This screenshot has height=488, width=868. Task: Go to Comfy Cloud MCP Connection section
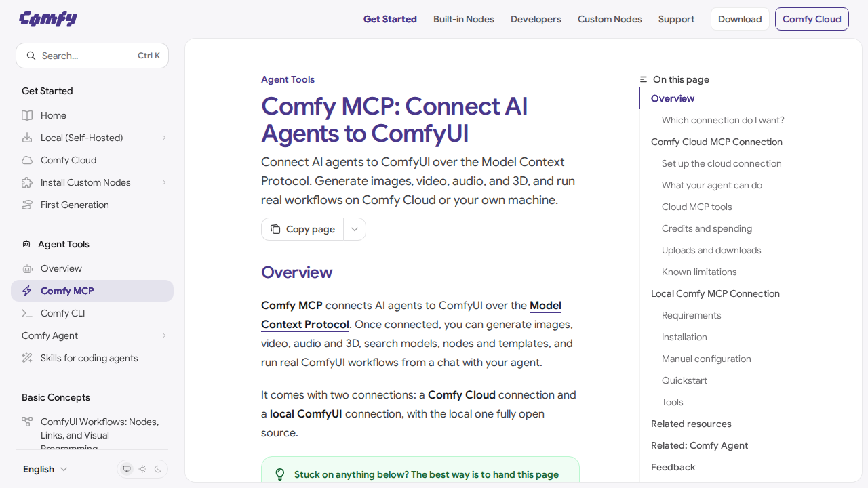[x=717, y=142]
